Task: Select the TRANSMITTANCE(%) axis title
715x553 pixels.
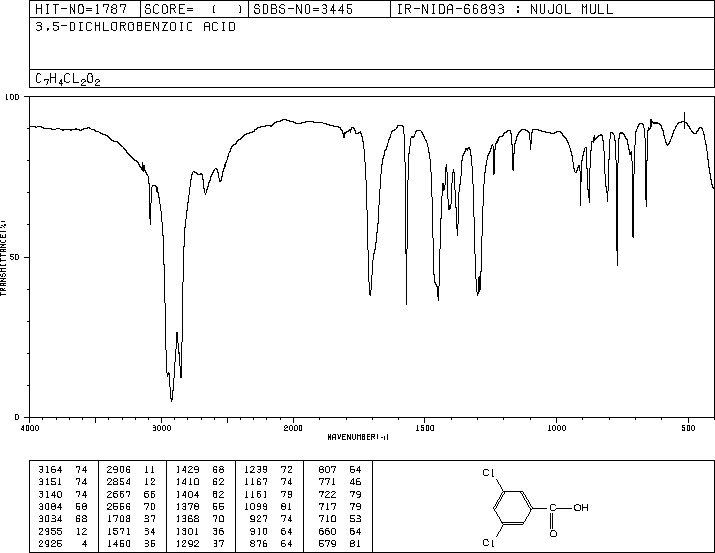Action: click(x=4, y=258)
